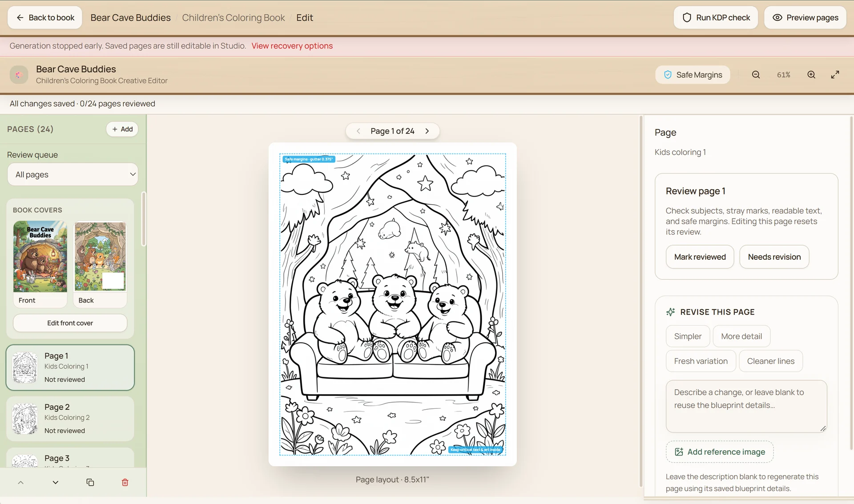This screenshot has width=854, height=504.
Task: Run KDP check
Action: pyautogui.click(x=716, y=17)
